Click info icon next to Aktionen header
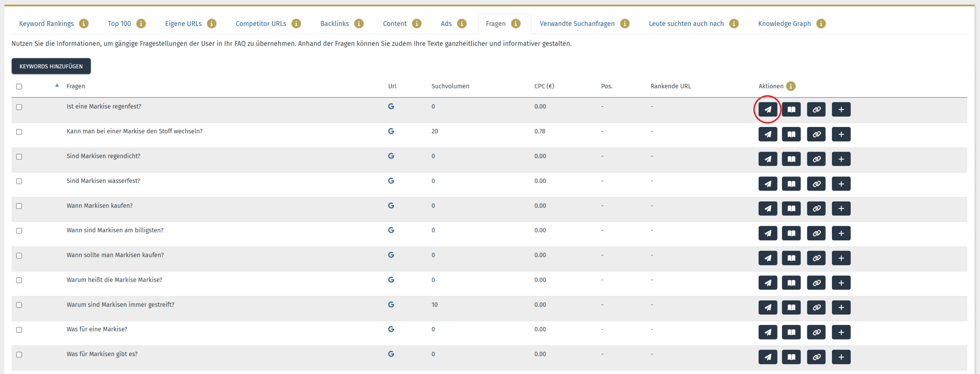 [x=791, y=86]
